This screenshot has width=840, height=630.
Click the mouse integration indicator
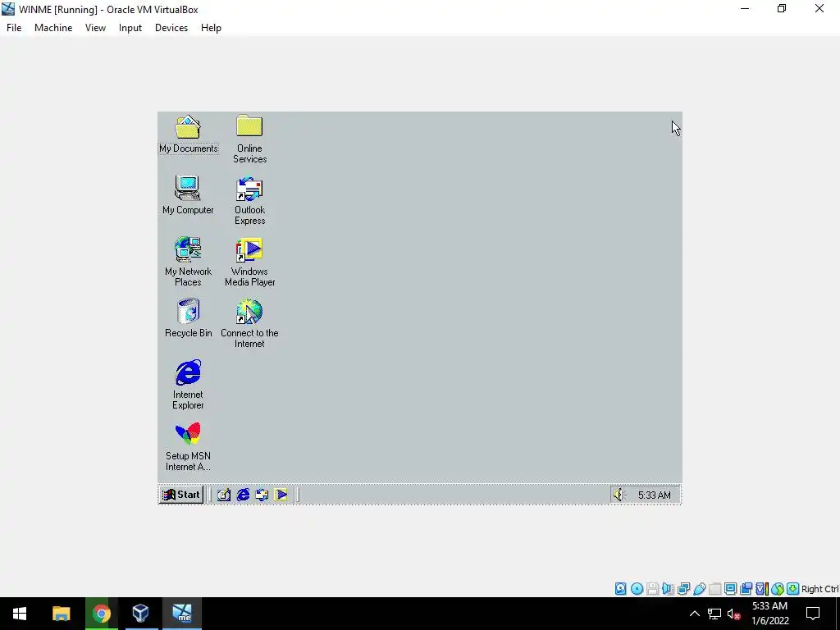778,589
